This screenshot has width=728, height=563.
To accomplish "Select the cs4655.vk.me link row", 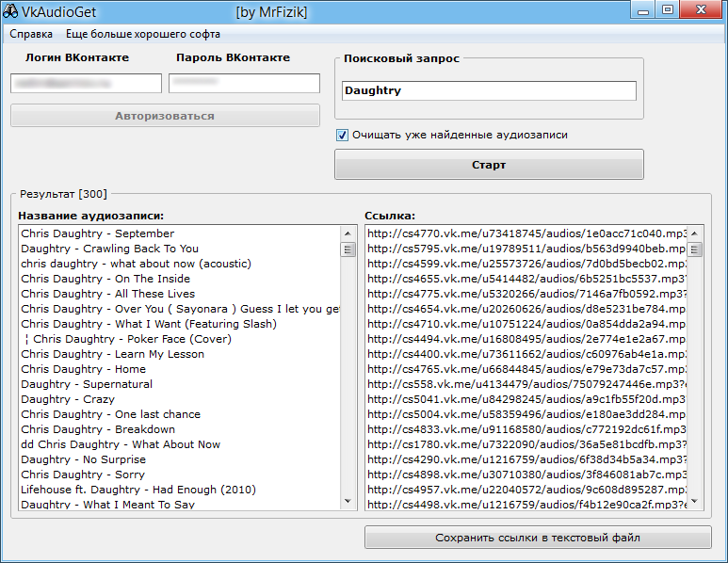I will [526, 279].
